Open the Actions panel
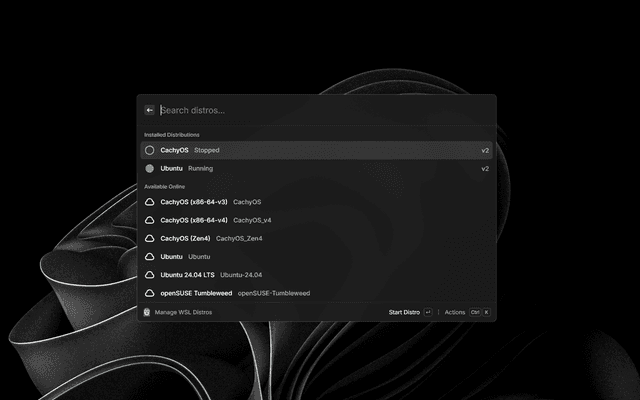Screen dimensions: 640x400 [x=455, y=312]
